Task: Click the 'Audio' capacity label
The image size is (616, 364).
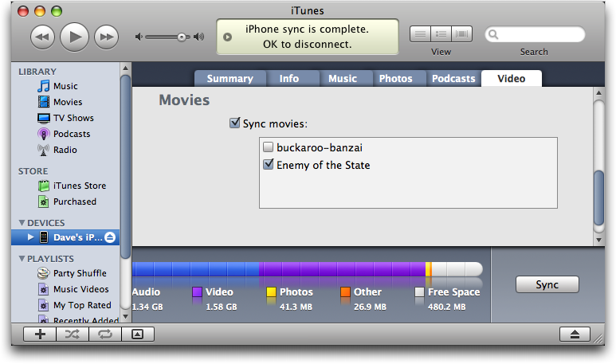Action: click(x=146, y=292)
